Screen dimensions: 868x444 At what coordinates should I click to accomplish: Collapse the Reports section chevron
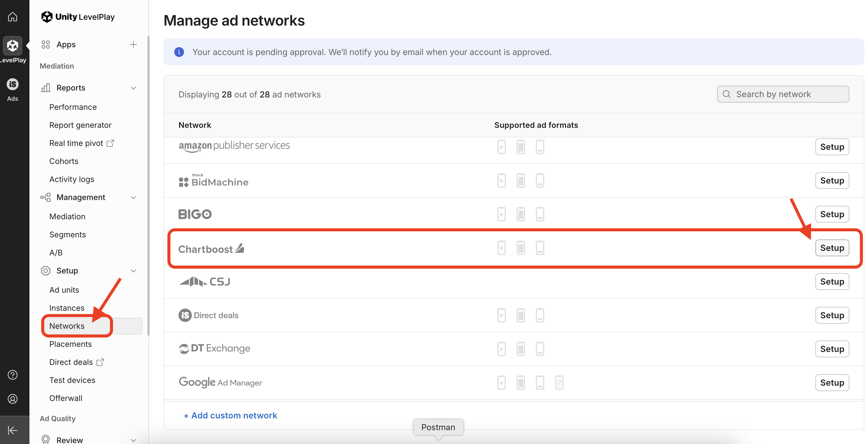click(133, 88)
